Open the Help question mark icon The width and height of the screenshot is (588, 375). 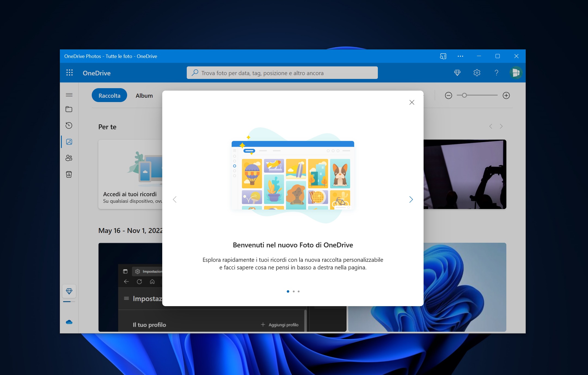tap(497, 73)
